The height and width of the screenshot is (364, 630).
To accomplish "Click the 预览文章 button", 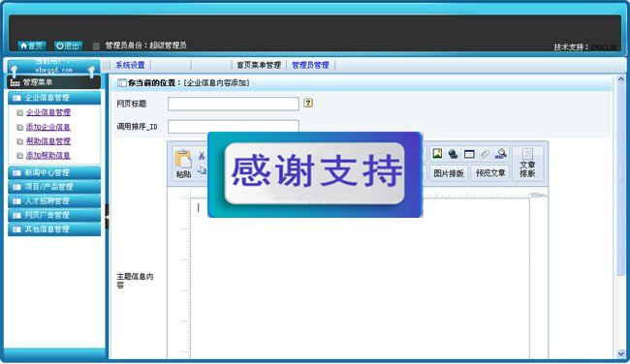I will click(x=490, y=173).
